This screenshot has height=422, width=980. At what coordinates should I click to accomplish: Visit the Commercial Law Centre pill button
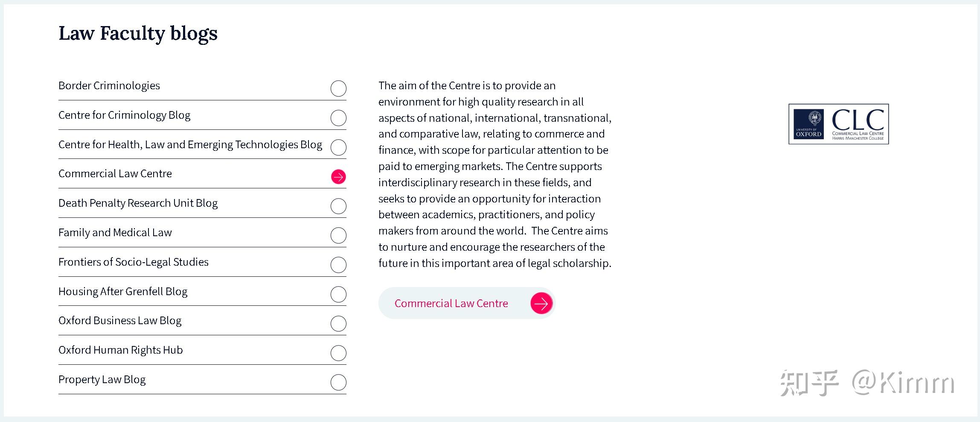[451, 303]
